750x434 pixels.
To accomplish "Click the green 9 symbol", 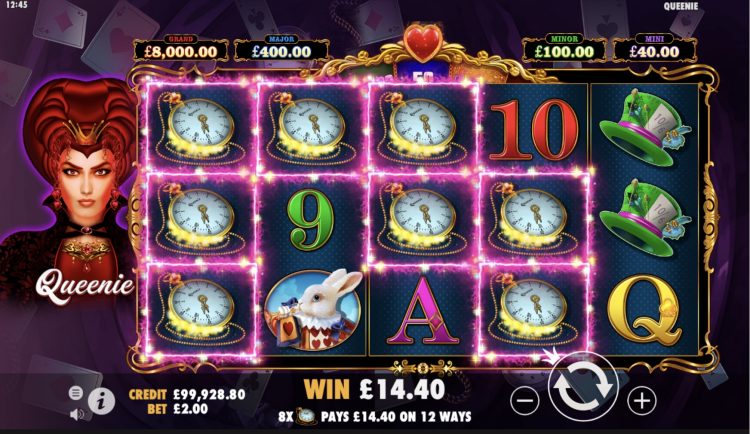I will [311, 220].
